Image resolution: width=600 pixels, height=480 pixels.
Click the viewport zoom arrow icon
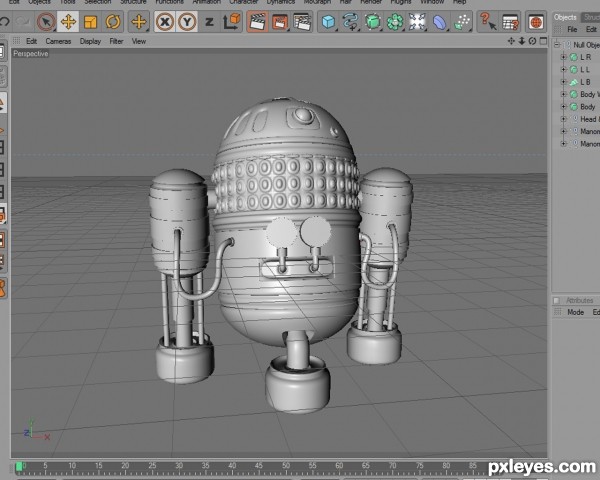(x=522, y=41)
